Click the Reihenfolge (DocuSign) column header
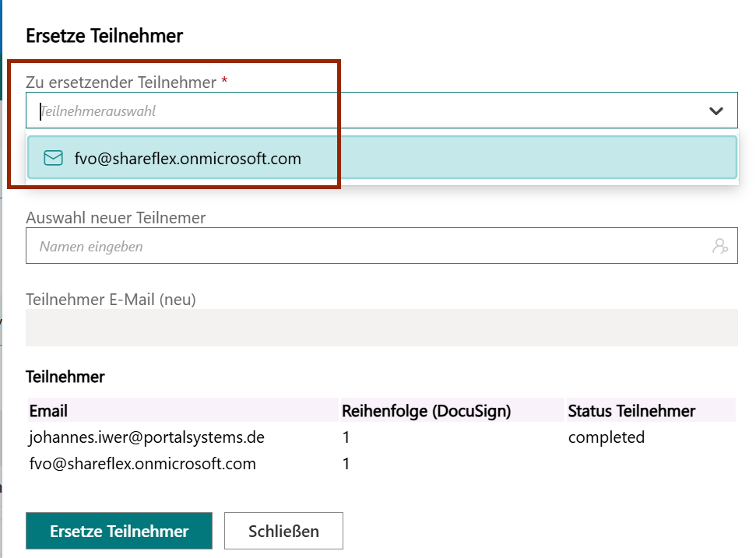This screenshot has height=558, width=756. click(426, 411)
